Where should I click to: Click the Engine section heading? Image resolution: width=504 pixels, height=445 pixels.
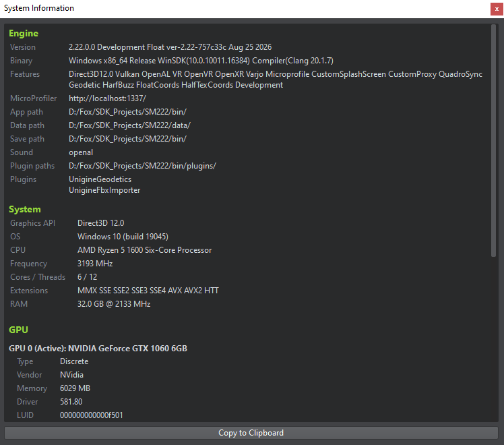pos(24,34)
